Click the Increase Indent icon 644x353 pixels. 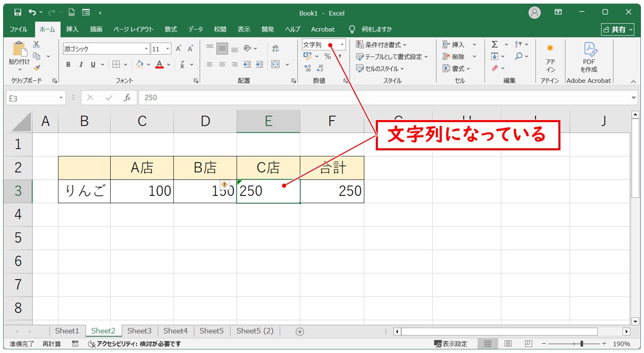259,65
